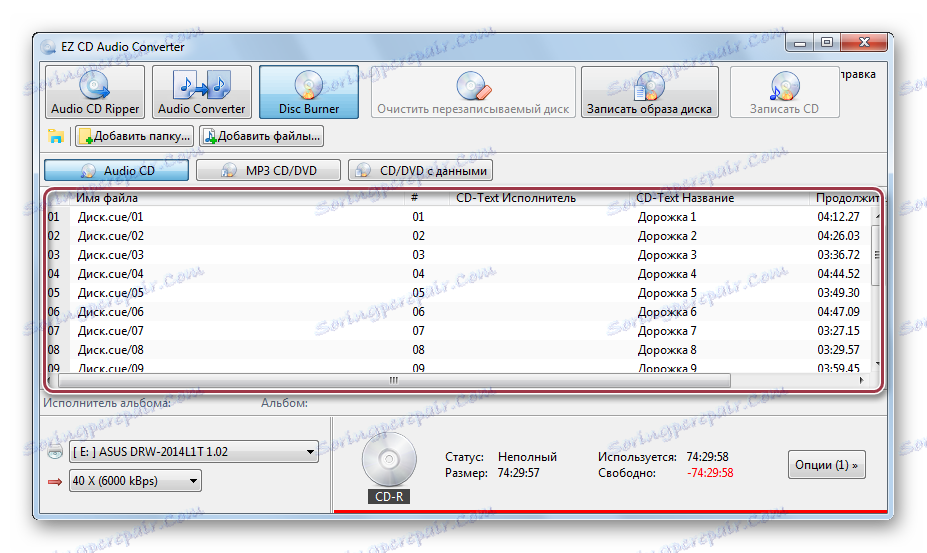The height and width of the screenshot is (553, 927).
Task: Click the Дорожка 4 title cell
Action: 667,274
